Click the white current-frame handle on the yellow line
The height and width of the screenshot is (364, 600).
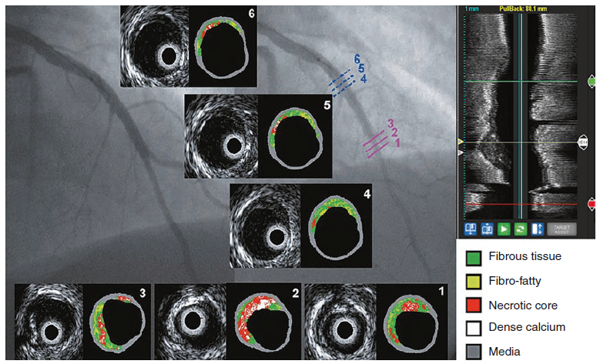583,142
